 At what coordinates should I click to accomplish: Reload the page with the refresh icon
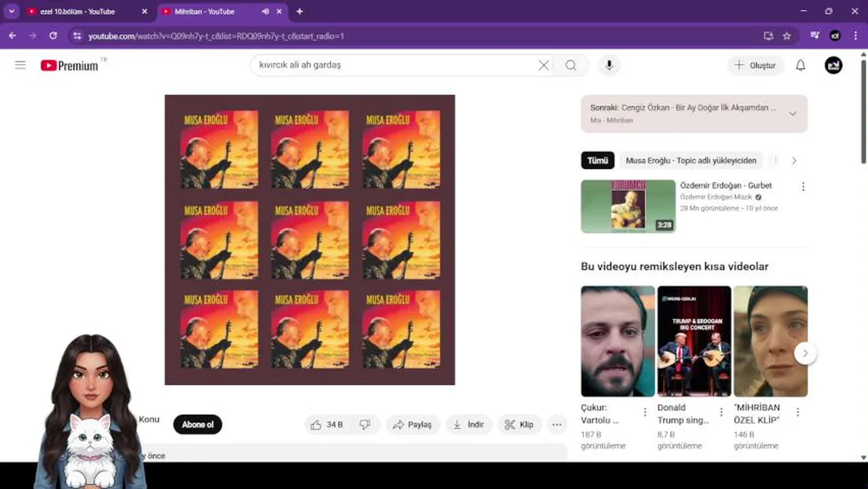pyautogui.click(x=53, y=35)
